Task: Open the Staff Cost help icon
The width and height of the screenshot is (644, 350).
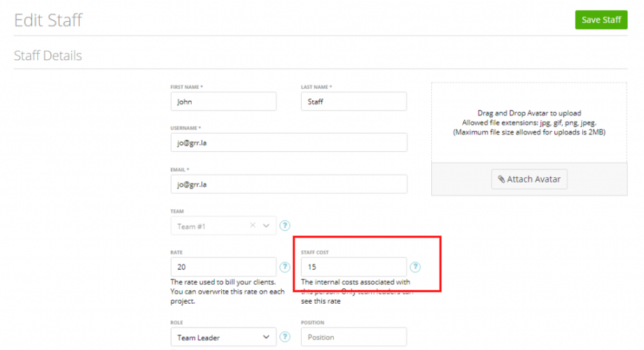Action: coord(415,267)
